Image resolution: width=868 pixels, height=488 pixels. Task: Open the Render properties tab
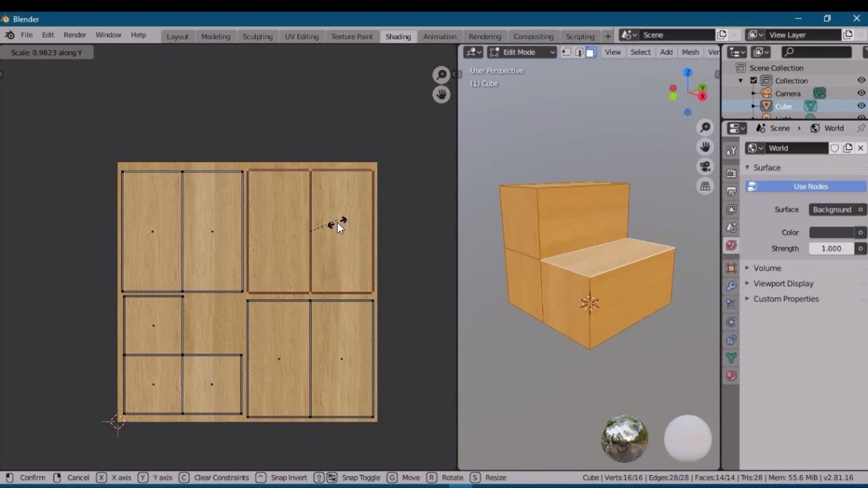click(731, 174)
